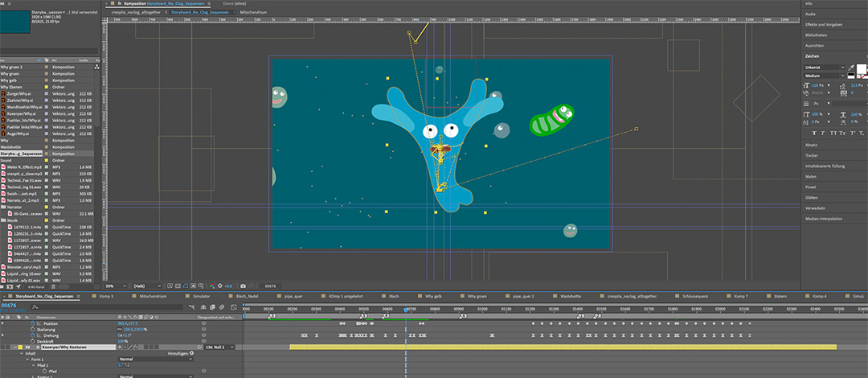Collapse the Inhalt group in the timeline
868x378 pixels.
coord(20,353)
